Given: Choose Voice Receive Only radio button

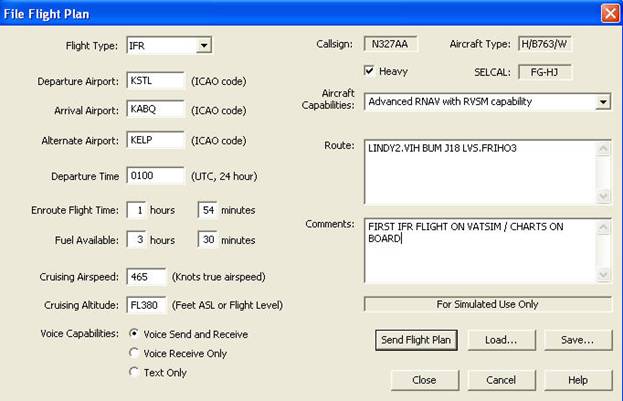Looking at the screenshot, I should pos(135,353).
